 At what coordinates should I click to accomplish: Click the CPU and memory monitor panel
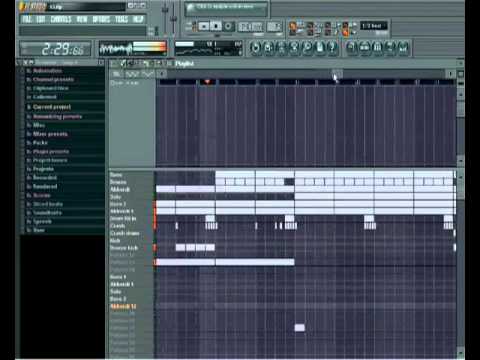[209, 48]
